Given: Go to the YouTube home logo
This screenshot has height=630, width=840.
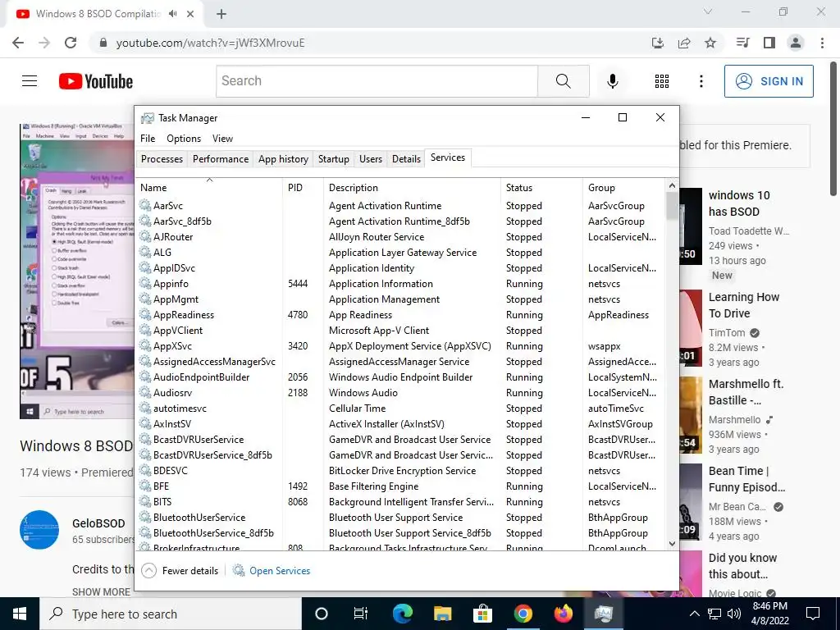Looking at the screenshot, I should (x=96, y=81).
